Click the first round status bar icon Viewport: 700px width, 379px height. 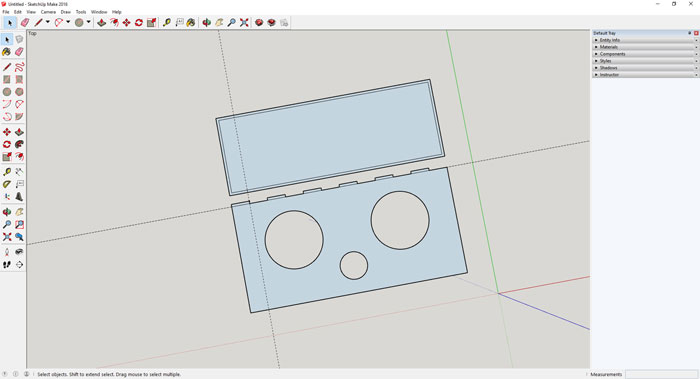(x=5, y=374)
